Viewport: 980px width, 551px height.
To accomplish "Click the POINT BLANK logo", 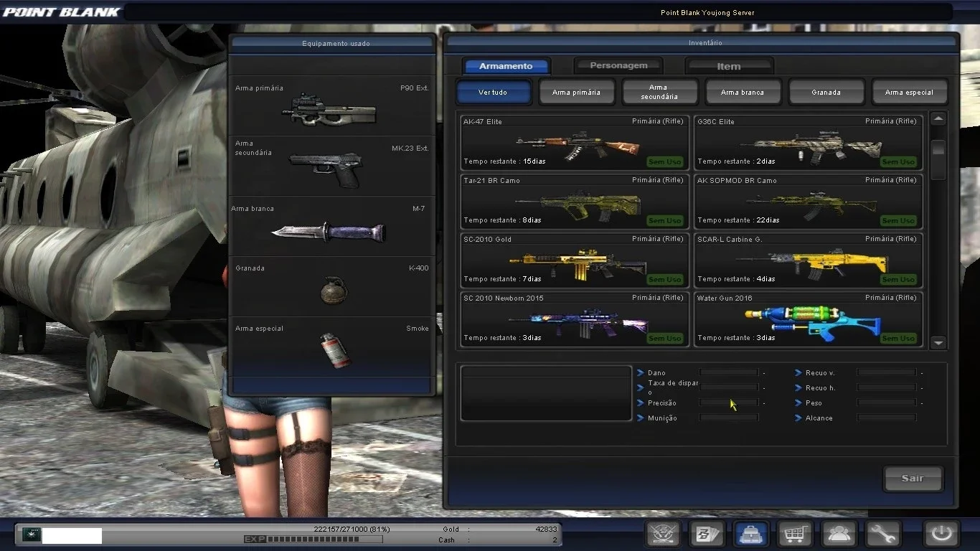I will (x=61, y=12).
